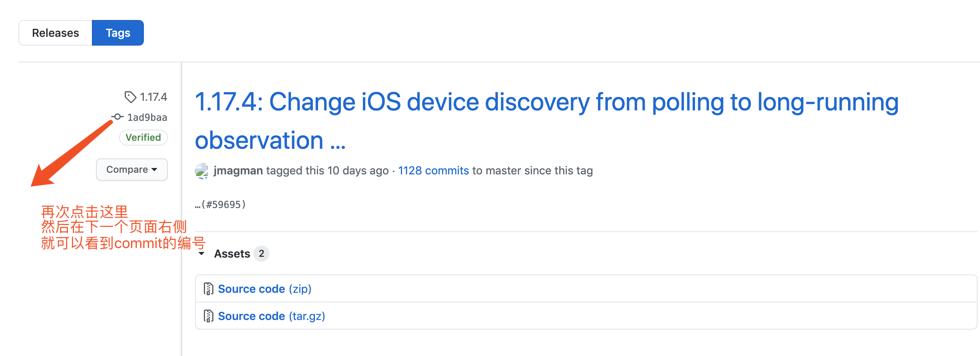
Task: Click the tar.gz file icon for Source code
Action: [208, 316]
